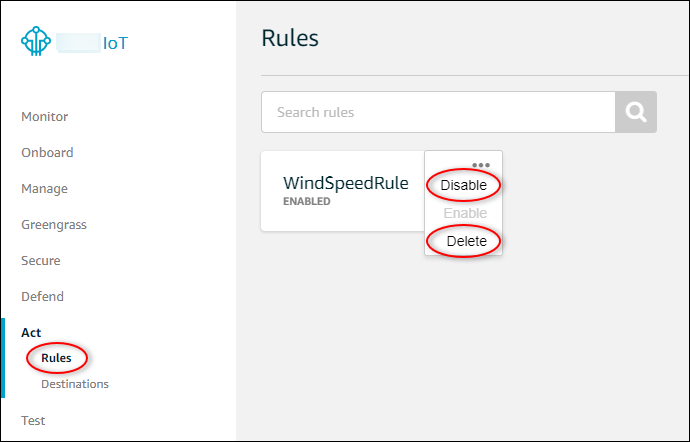Expand the Secure sidebar section
The height and width of the screenshot is (442, 690).
(41, 261)
